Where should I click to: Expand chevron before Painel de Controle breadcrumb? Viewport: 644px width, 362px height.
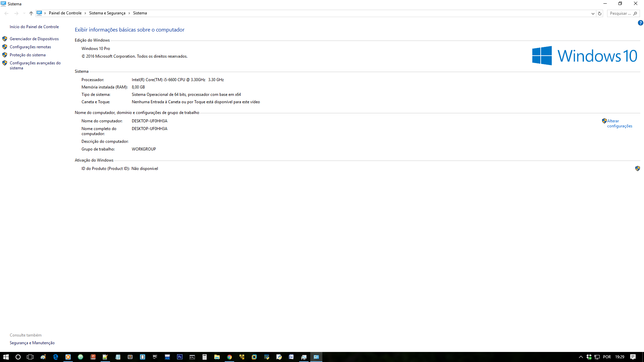pyautogui.click(x=45, y=13)
